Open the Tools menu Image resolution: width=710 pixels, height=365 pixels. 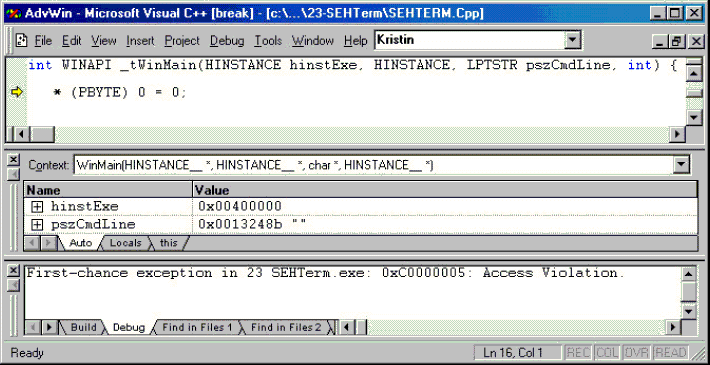(268, 41)
